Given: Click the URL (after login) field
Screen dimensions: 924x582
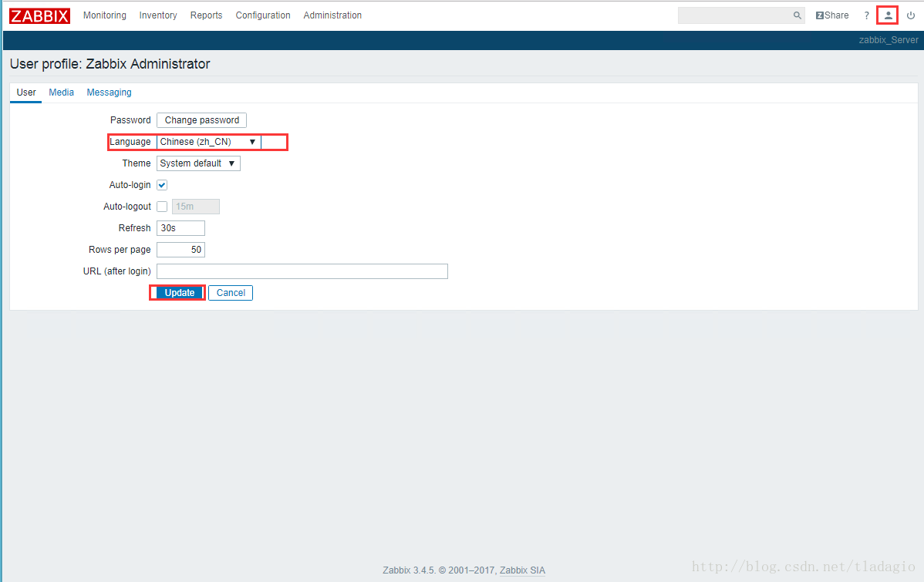Looking at the screenshot, I should (302, 271).
